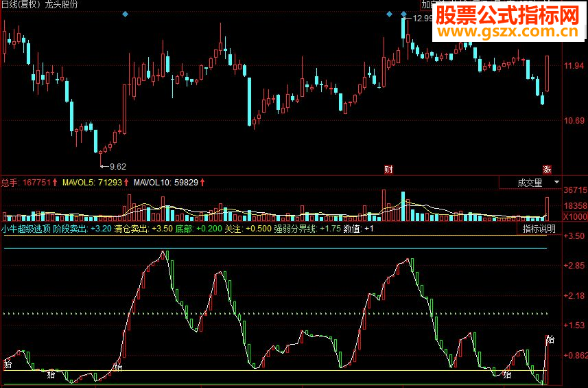Screen dimensions: 588x388
Task: Select the 清仓卖出: +3.50 label
Action: pyautogui.click(x=143, y=229)
